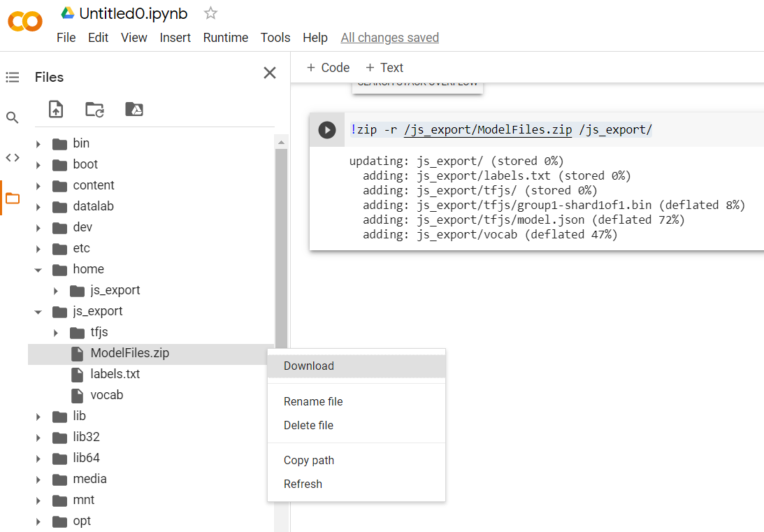Open the Search sidebar icon
Viewport: 764px width, 532px height.
click(x=13, y=117)
